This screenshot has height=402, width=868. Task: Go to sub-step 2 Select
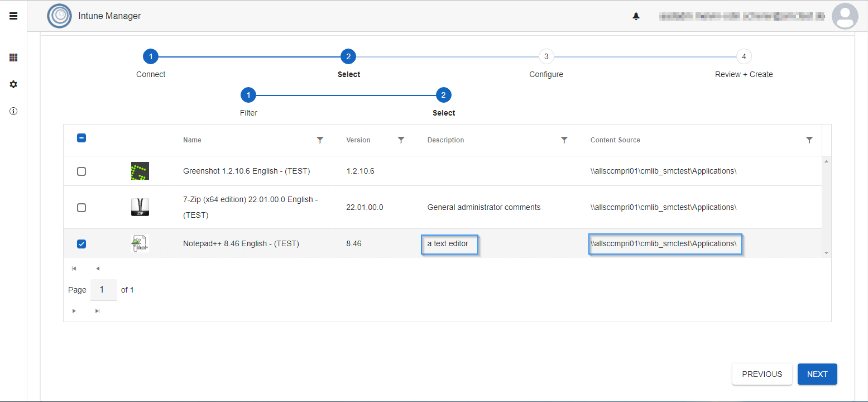click(x=443, y=95)
